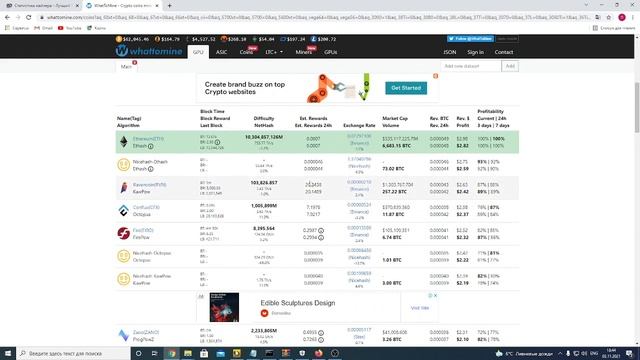Open the Chrome profile avatar
640x360 pixels.
pyautogui.click(x=622, y=18)
